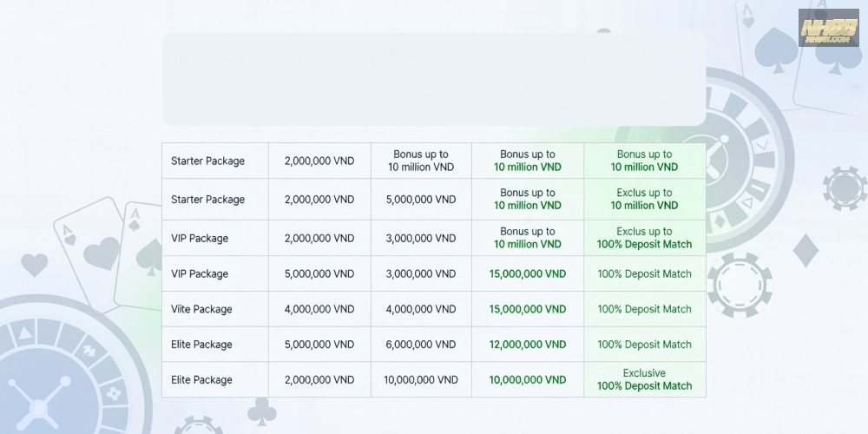Screen dimensions: 868x434
Task: Click '2,000,000 VND' in the VIP Package row
Action: [319, 238]
